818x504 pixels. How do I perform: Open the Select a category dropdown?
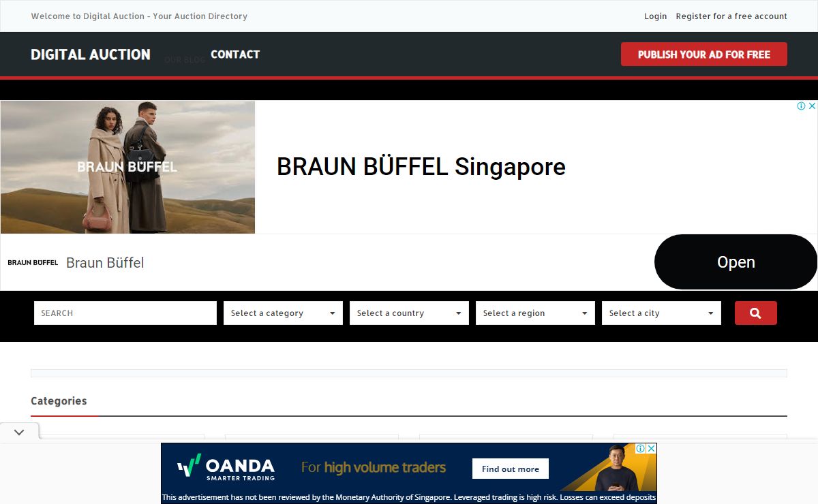(x=283, y=313)
